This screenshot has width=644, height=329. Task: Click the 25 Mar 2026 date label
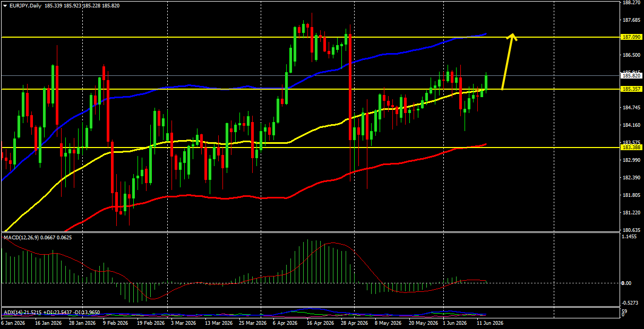253,323
